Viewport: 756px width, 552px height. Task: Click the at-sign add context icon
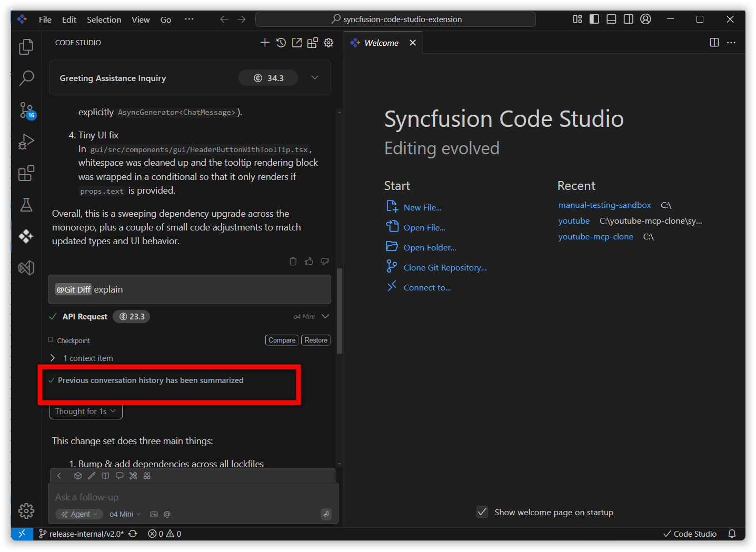coord(167,514)
